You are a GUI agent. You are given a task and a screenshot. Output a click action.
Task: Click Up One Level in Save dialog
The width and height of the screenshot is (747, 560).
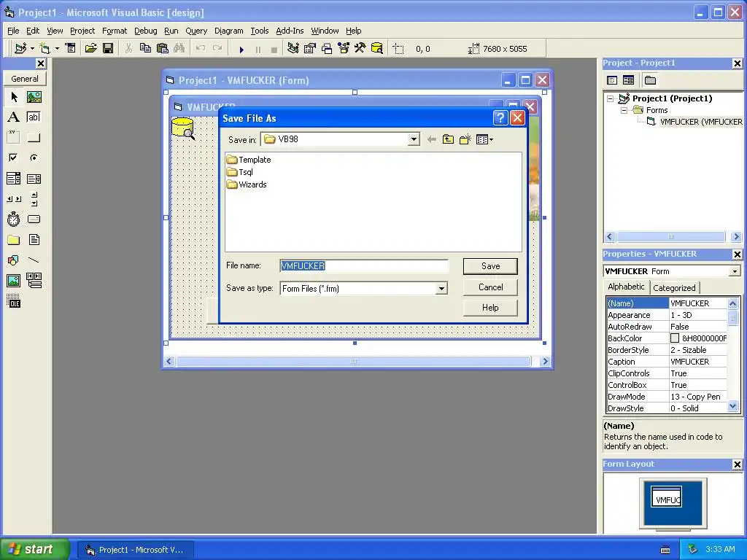pos(448,139)
